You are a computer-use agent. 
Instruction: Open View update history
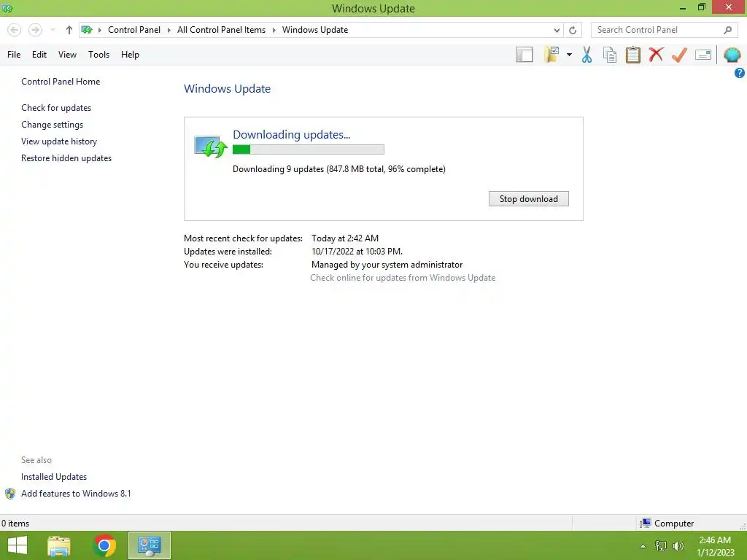(x=59, y=141)
